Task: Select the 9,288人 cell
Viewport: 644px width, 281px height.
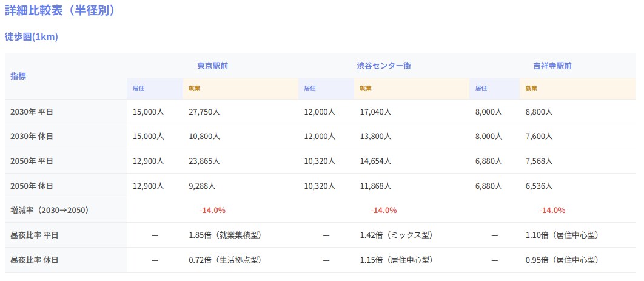Action: tap(202, 186)
